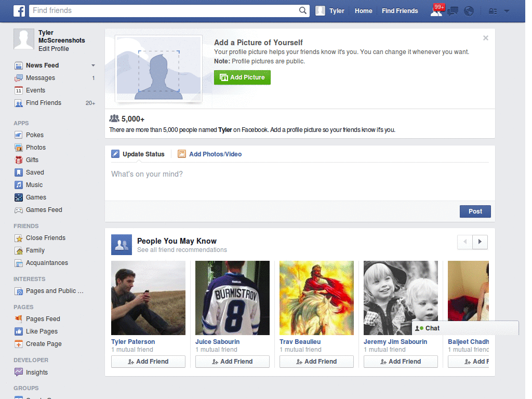The height and width of the screenshot is (399, 532).
Task: Click the Games icon
Action: click(x=19, y=197)
